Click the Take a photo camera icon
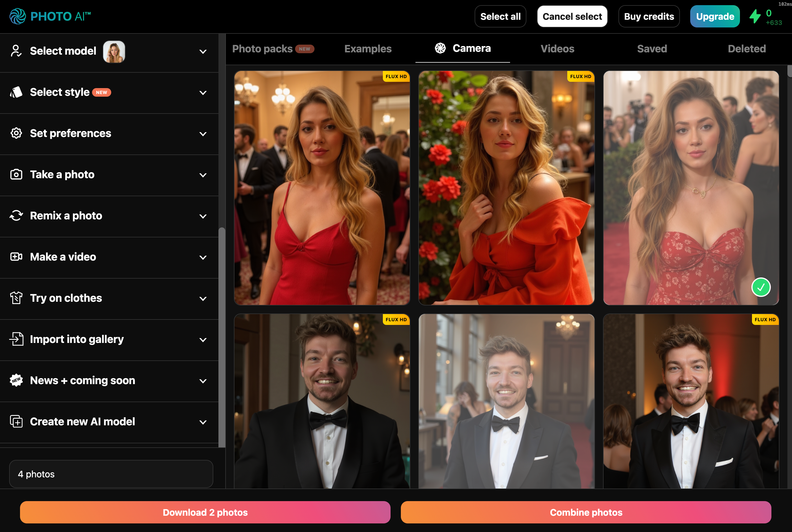The width and height of the screenshot is (792, 532). [x=16, y=174]
